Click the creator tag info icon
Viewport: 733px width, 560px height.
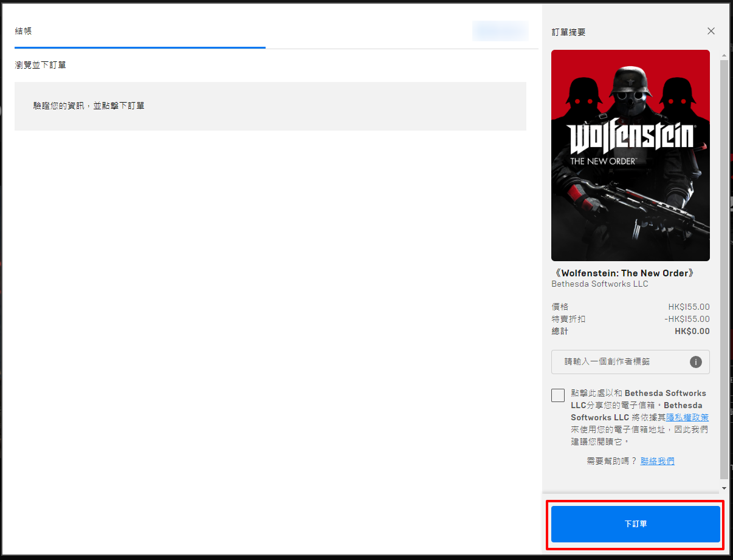(696, 362)
